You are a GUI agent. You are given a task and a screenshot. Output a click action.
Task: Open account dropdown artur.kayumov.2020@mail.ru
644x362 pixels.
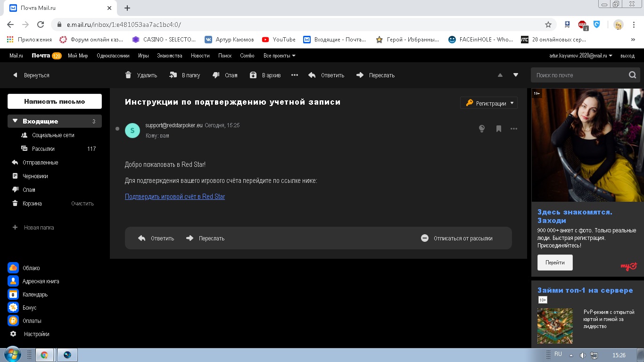[x=581, y=56]
